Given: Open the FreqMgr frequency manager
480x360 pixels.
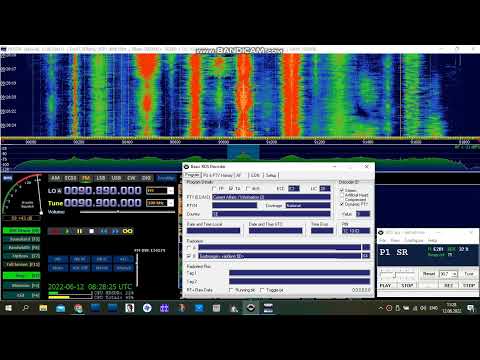Looking at the screenshot, I should [x=166, y=178].
